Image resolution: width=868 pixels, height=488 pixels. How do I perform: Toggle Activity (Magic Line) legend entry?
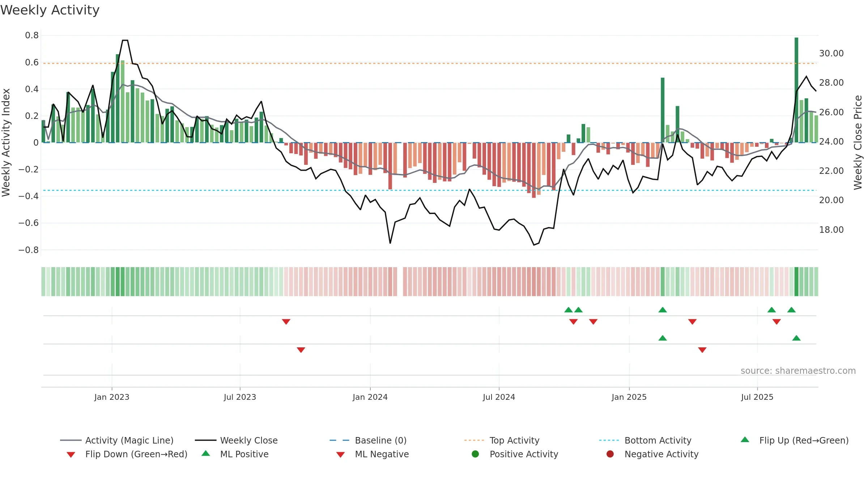117,440
